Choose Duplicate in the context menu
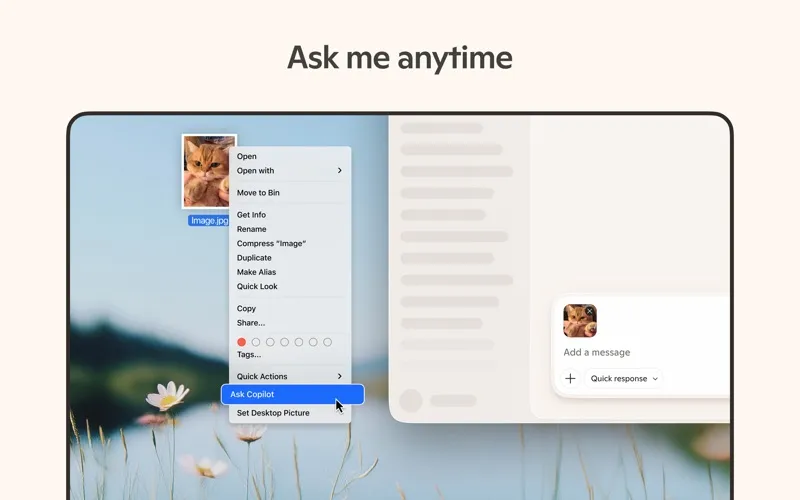 coord(290,258)
